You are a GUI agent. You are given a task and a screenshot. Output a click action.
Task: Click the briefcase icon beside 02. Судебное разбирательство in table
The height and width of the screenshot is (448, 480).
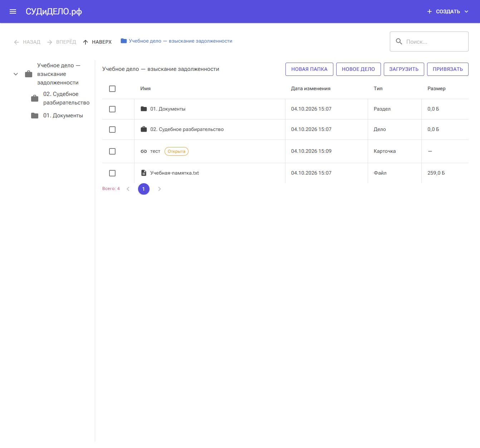point(144,129)
